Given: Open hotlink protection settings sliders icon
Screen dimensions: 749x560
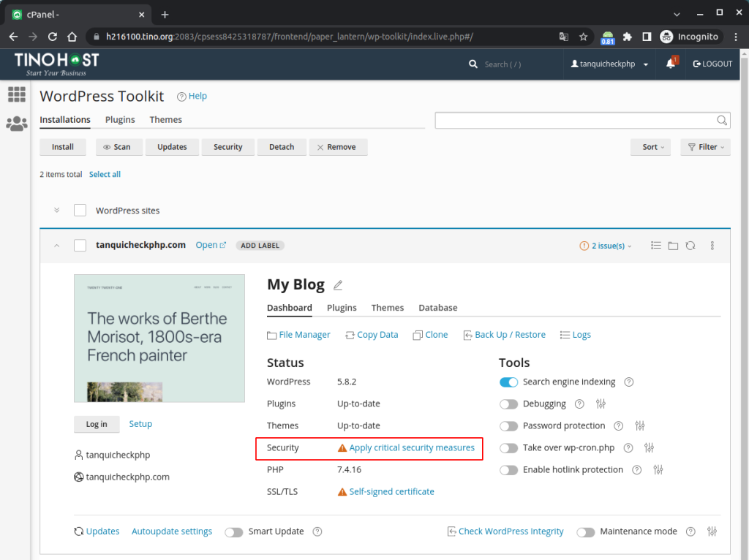Looking at the screenshot, I should coord(658,470).
